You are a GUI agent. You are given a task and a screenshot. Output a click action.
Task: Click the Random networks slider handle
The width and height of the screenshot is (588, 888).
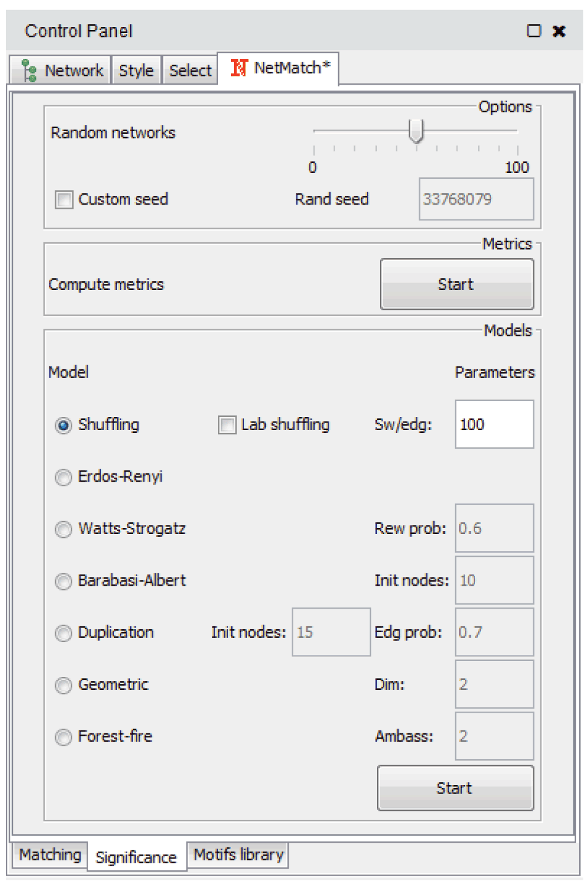click(x=416, y=131)
